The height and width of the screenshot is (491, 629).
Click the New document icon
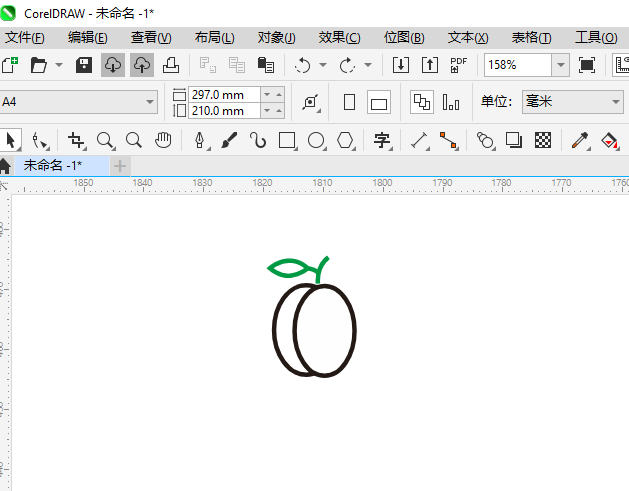click(10, 65)
